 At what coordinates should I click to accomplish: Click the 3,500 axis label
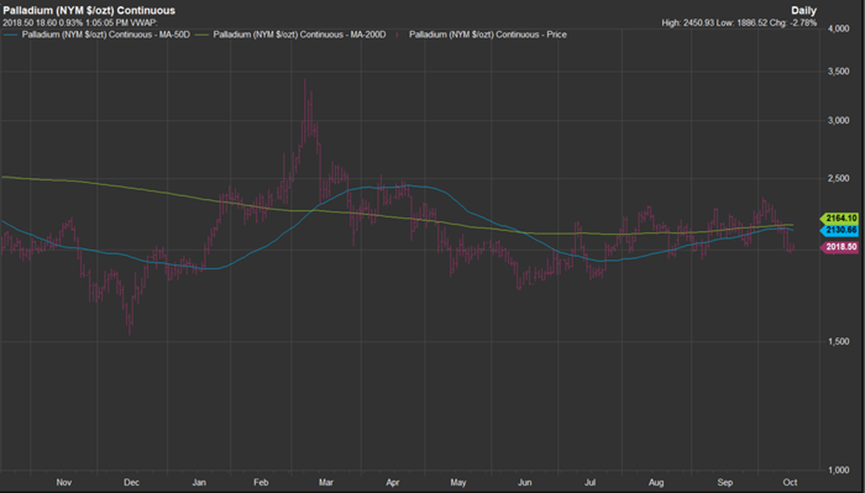(x=839, y=72)
